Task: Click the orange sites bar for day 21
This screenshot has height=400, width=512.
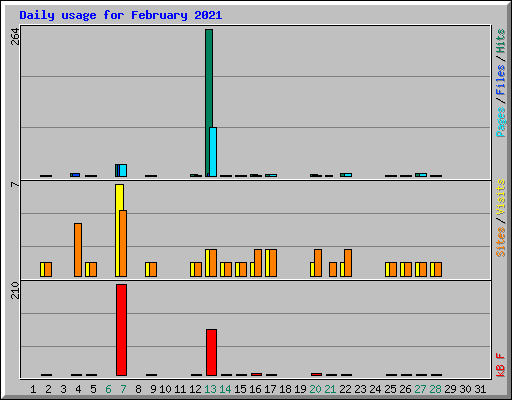Action: (x=333, y=269)
